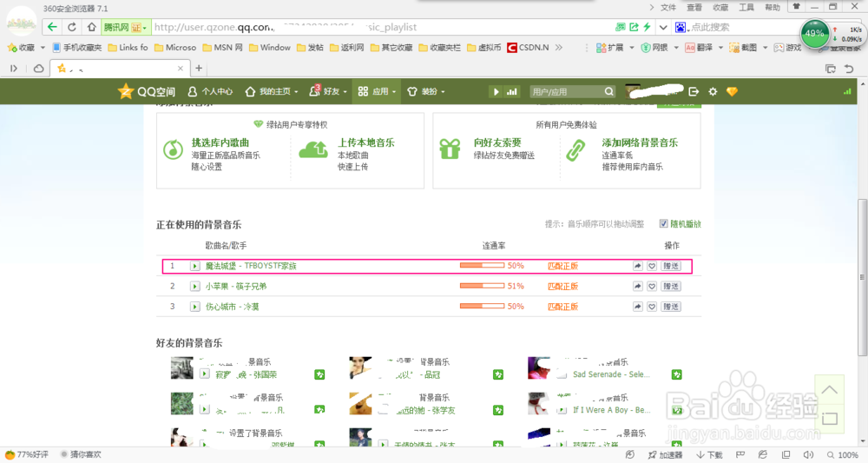The image size is (868, 463).
Task: Click 赠送 button for 小苹果
Action: click(671, 287)
